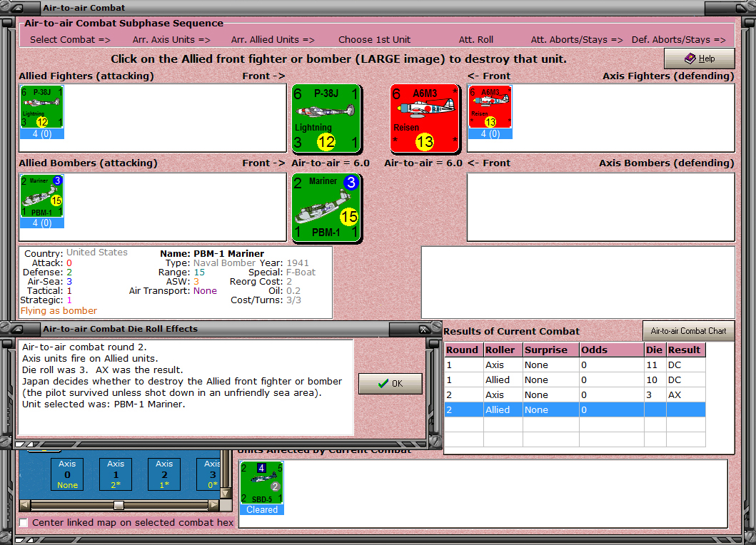This screenshot has height=545, width=756.
Task: Destroy the large PBM-1 Mariner front bomber
Action: point(327,208)
